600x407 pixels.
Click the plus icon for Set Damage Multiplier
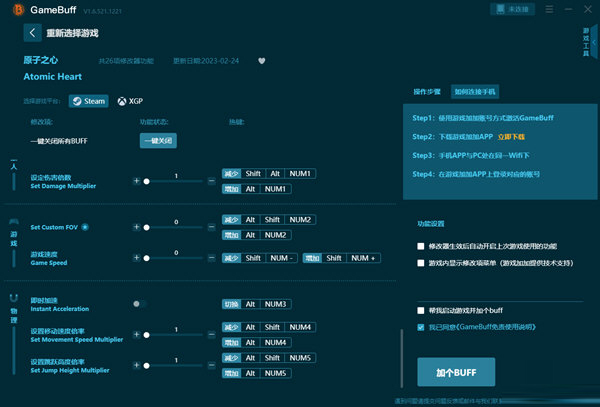136,181
